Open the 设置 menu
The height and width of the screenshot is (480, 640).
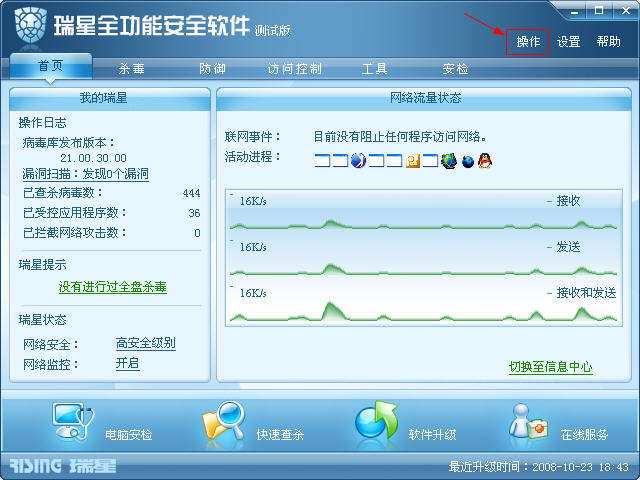568,42
